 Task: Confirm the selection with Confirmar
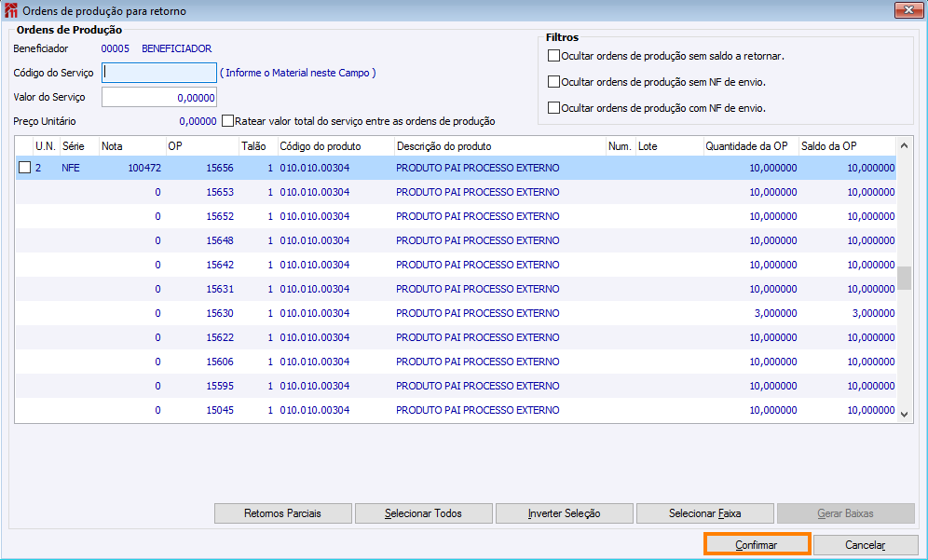(757, 544)
